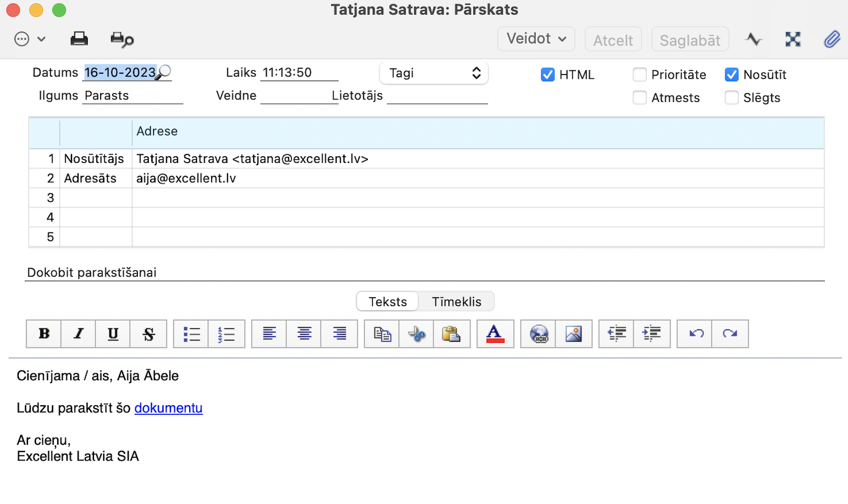
Task: Apply strikethrough text formatting
Action: [149, 334]
